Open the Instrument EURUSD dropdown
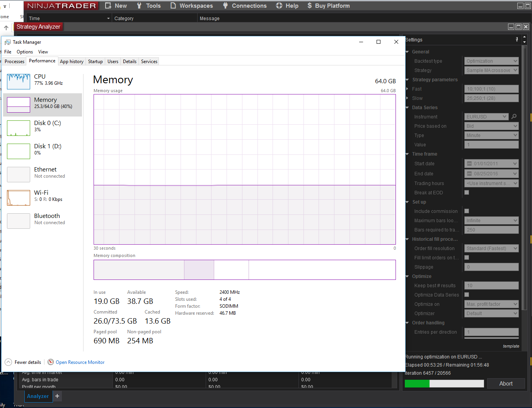This screenshot has width=532, height=408. point(486,117)
